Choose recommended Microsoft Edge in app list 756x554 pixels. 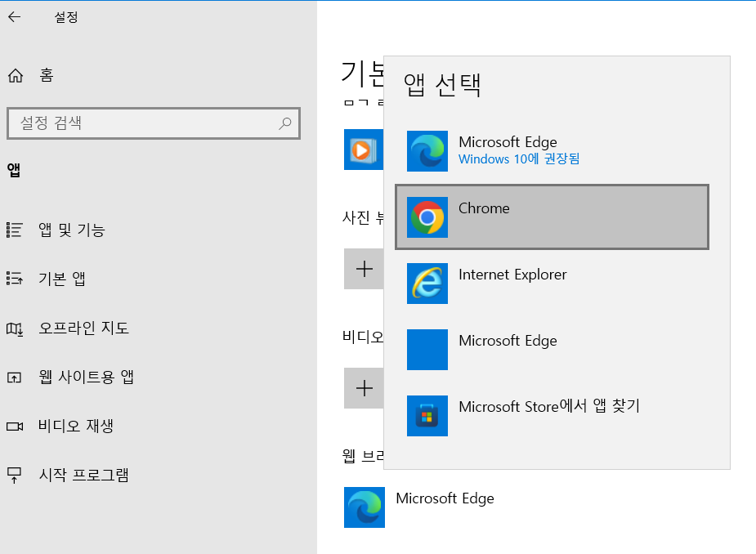552,151
